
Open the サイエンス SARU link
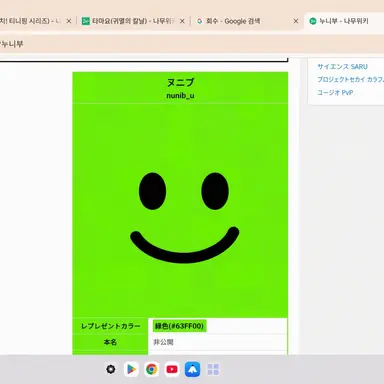(x=342, y=67)
